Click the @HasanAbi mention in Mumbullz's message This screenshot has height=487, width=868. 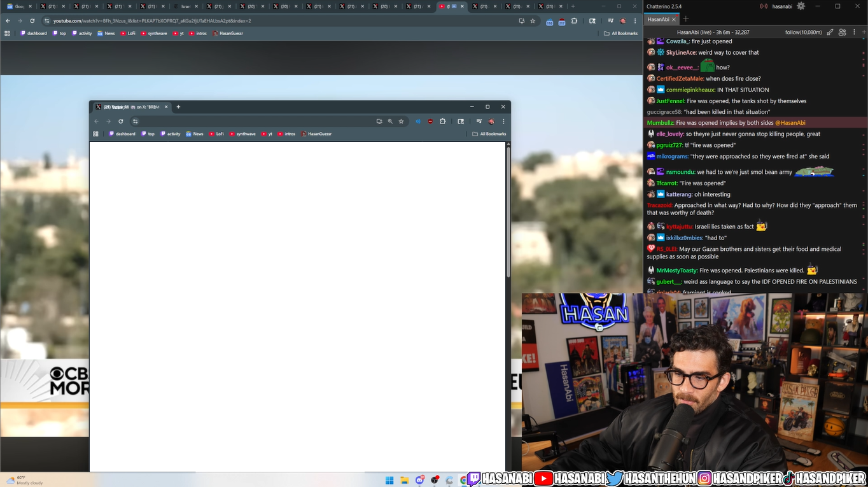click(790, 123)
